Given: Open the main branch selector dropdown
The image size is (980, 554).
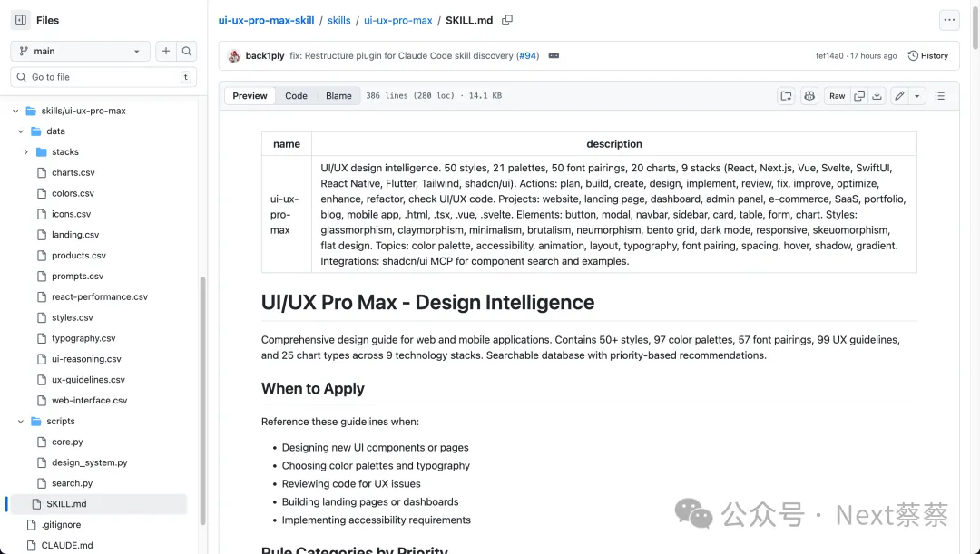Looking at the screenshot, I should (80, 52).
